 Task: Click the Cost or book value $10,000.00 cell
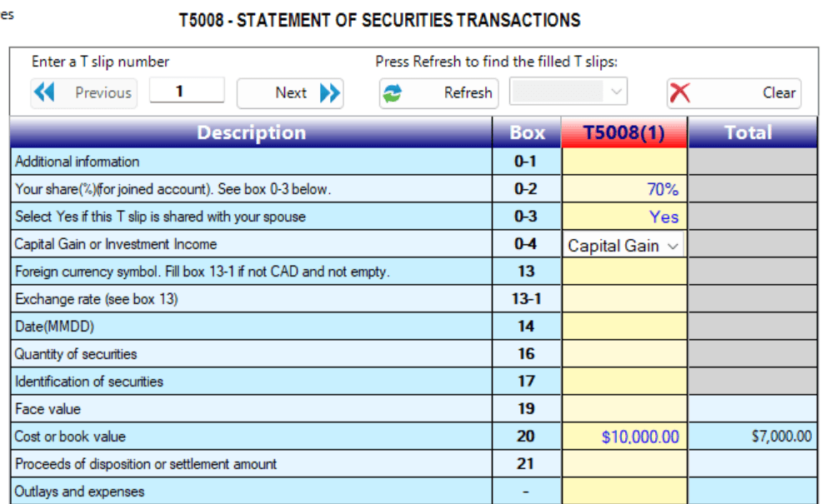624,437
